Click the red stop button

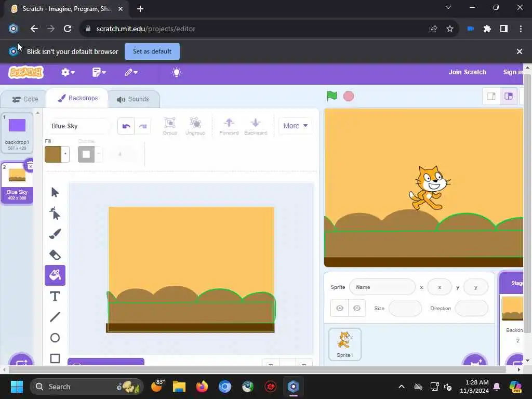(349, 96)
